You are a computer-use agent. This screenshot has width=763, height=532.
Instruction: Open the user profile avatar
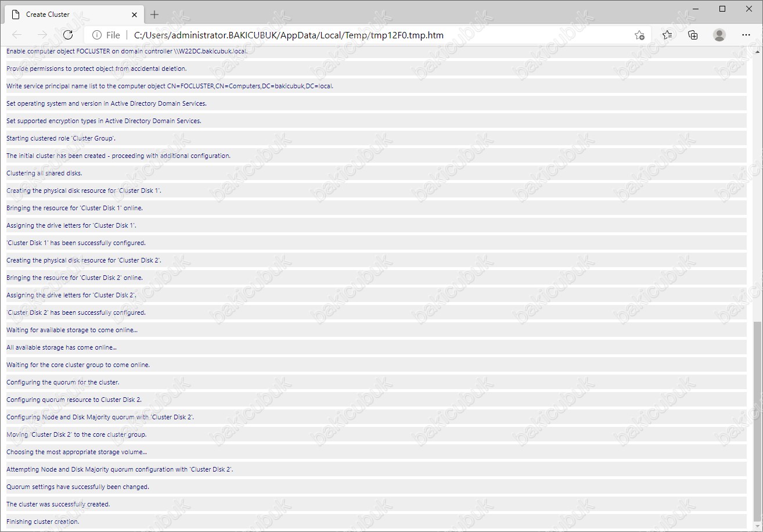pyautogui.click(x=719, y=35)
